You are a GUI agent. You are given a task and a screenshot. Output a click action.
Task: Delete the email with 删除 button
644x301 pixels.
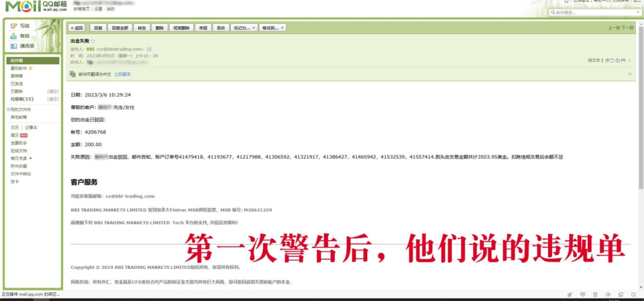[x=160, y=28]
